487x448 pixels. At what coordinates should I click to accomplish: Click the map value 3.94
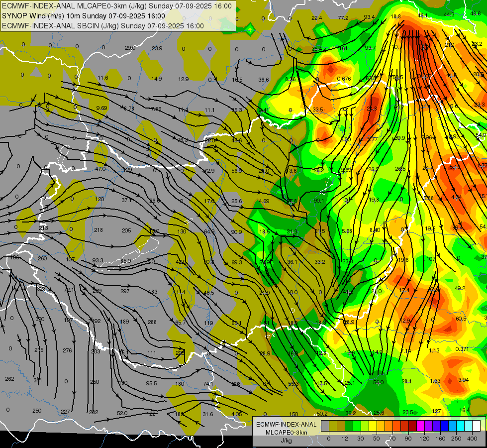464,380
